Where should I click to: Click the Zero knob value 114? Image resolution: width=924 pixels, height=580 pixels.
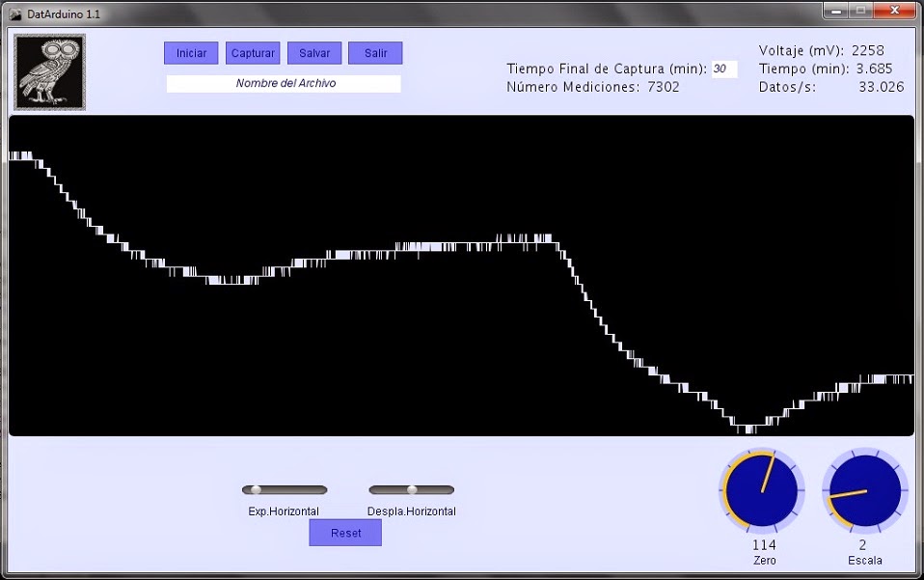[x=764, y=544]
